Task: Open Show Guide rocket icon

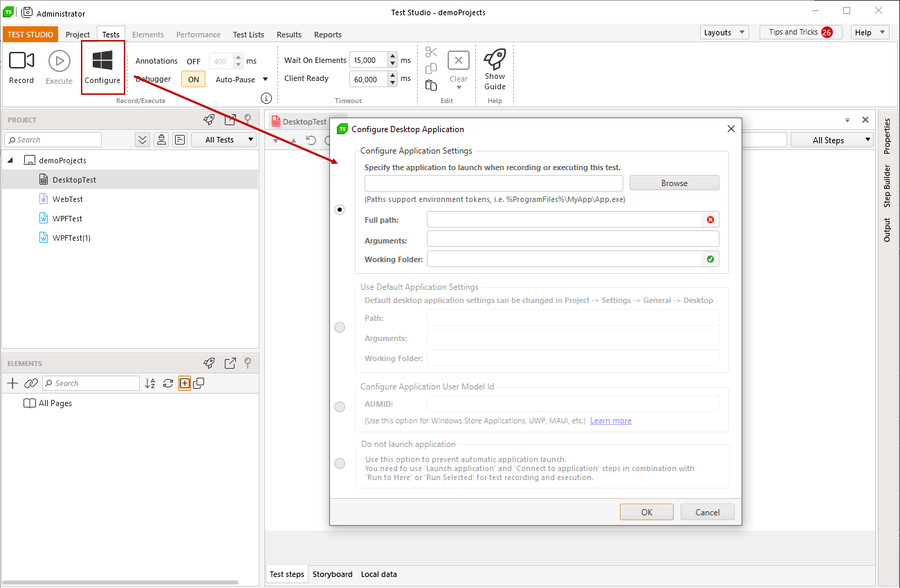Action: [495, 59]
